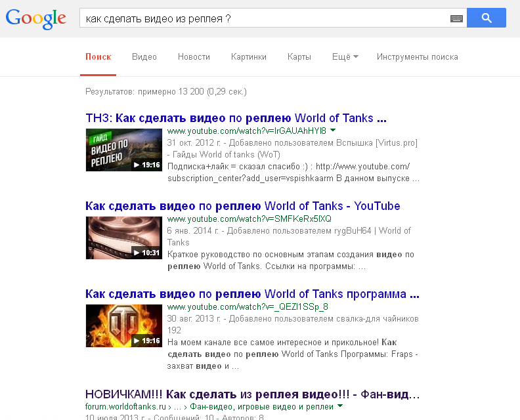
Task: Expand the arrow next to forum.worldoftanks.ru breadcrumb
Action: [x=339, y=406]
